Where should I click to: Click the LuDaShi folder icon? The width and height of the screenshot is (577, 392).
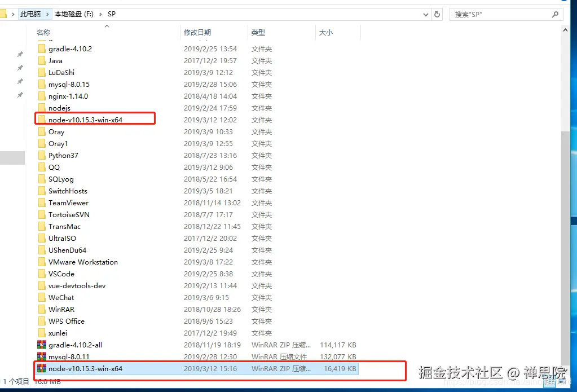42,73
